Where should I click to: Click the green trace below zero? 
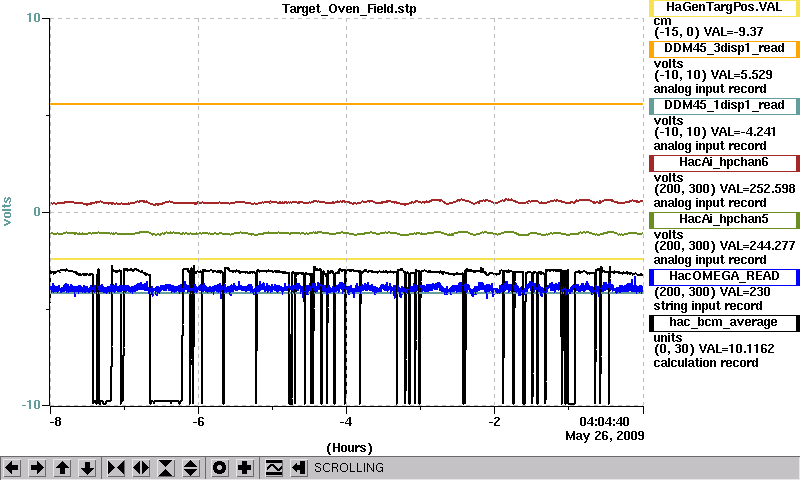[x=347, y=233]
